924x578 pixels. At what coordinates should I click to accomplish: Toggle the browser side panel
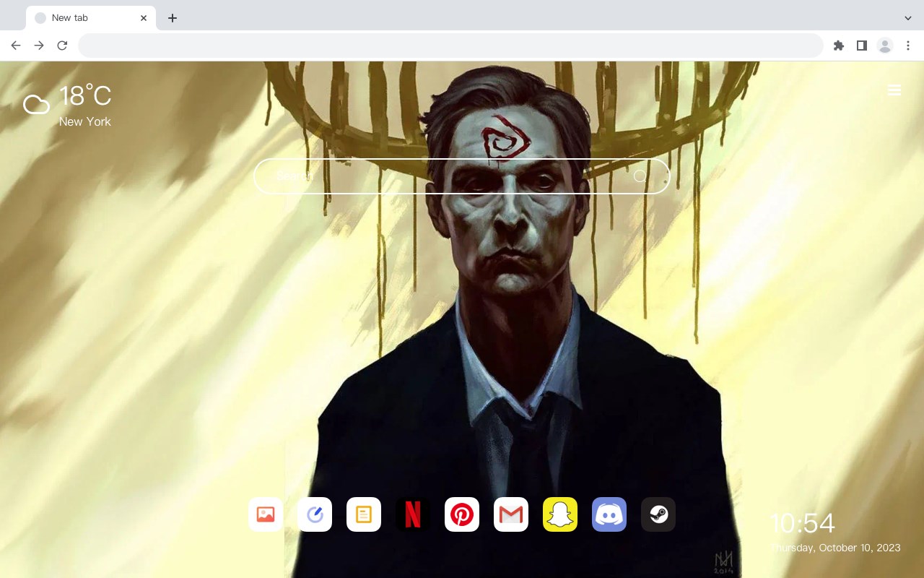pyautogui.click(x=861, y=46)
